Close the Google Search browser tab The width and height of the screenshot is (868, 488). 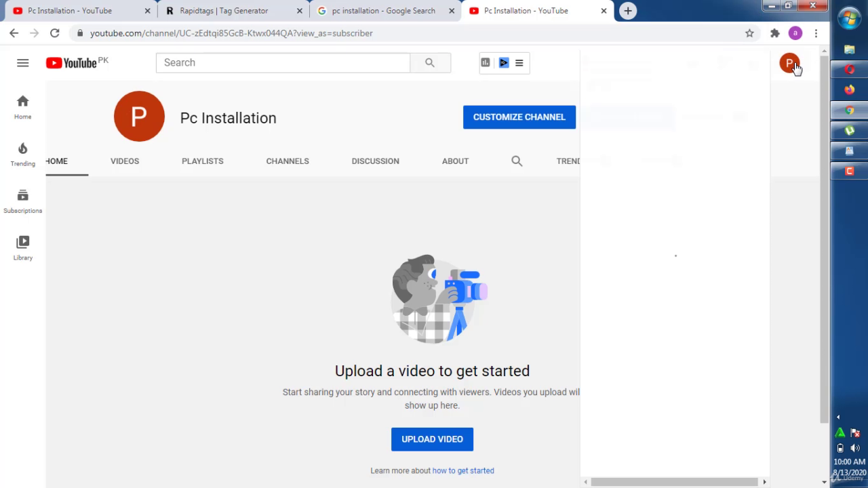(x=452, y=11)
